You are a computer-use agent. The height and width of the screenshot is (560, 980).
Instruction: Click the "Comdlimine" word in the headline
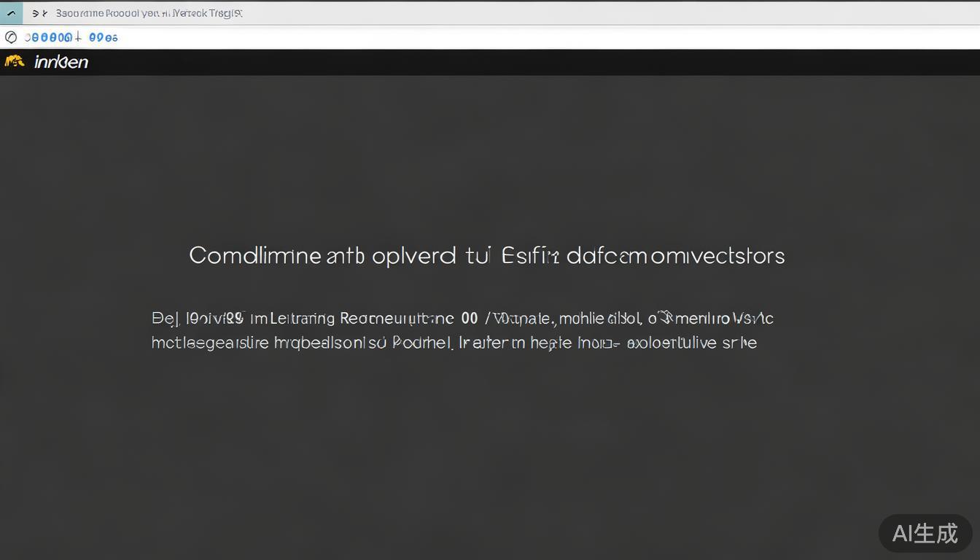click(254, 255)
